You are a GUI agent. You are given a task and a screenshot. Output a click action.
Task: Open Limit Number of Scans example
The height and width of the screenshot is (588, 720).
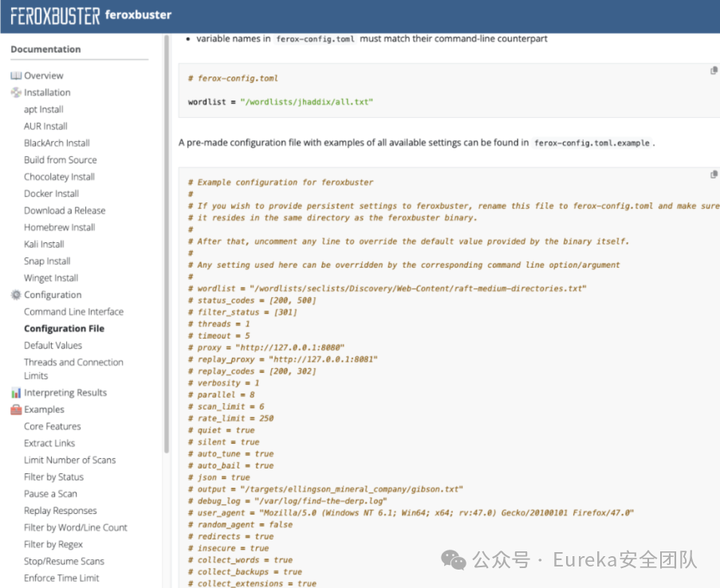(70, 460)
